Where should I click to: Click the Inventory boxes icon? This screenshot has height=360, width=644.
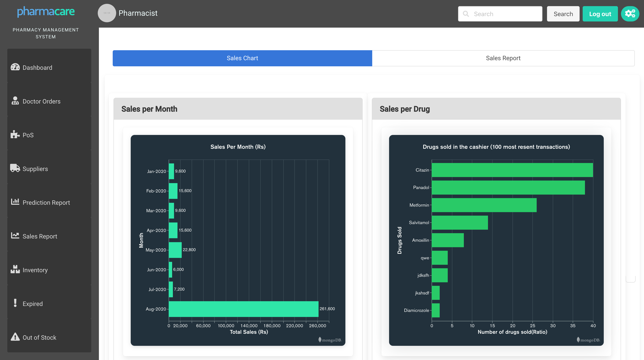tap(15, 269)
